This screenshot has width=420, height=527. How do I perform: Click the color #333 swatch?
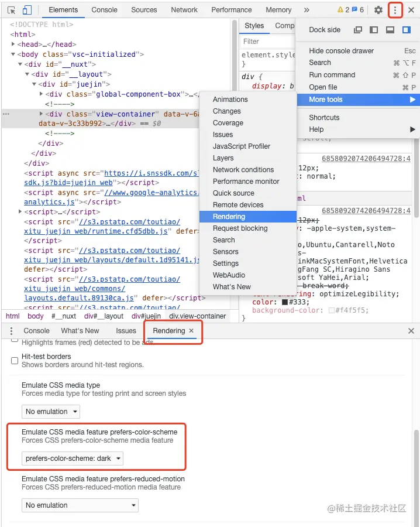[x=285, y=302]
